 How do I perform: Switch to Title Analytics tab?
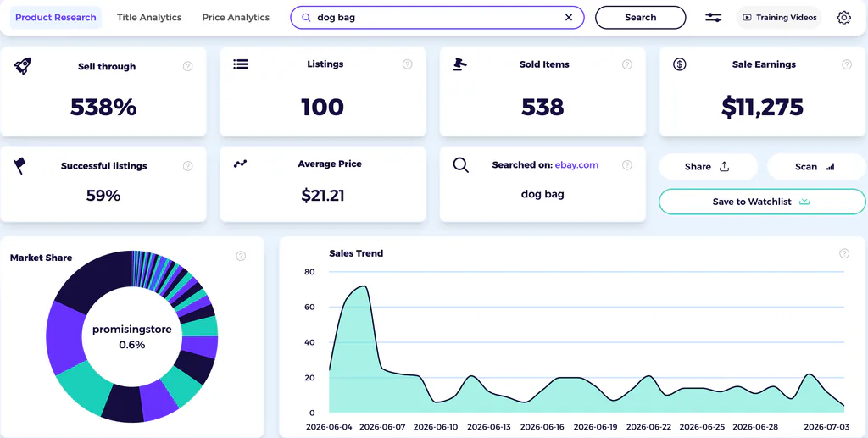(x=149, y=17)
